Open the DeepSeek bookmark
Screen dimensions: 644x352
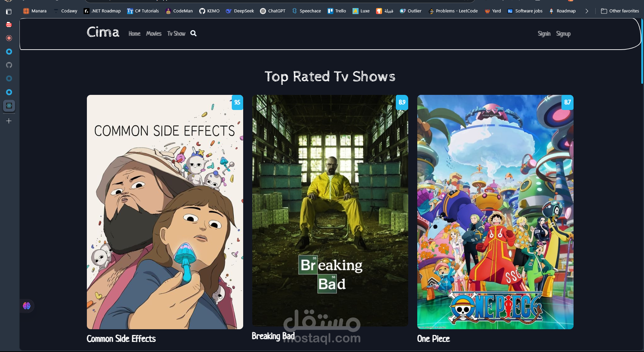click(x=240, y=11)
